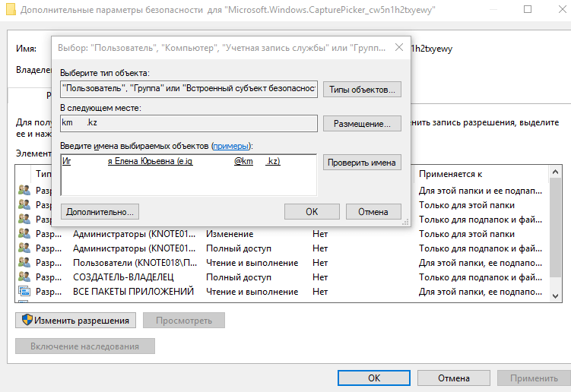
Task: Select ВСЕ ПАКЕТЫ ПРИЛОЖЕНИЙ entry
Action: 281,292
